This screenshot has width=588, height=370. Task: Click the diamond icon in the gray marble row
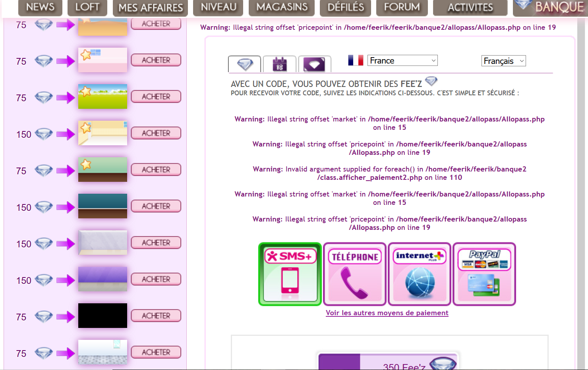pos(44,244)
